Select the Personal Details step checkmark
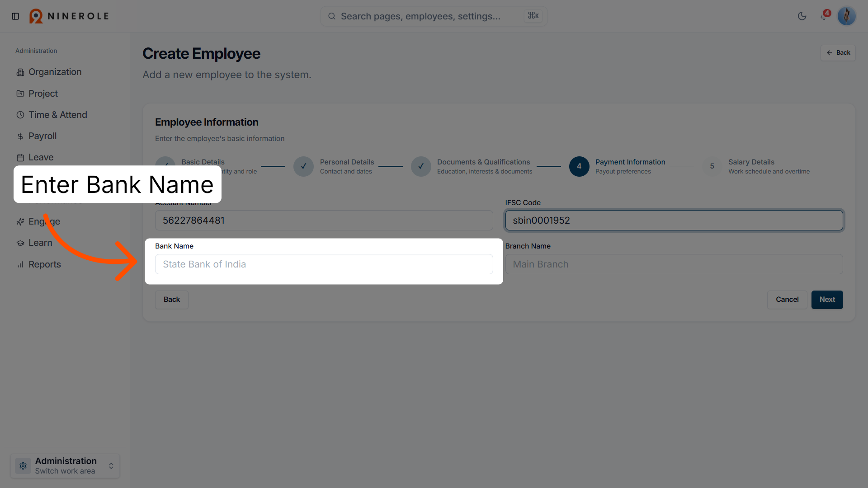This screenshot has width=868, height=488. coord(303,166)
